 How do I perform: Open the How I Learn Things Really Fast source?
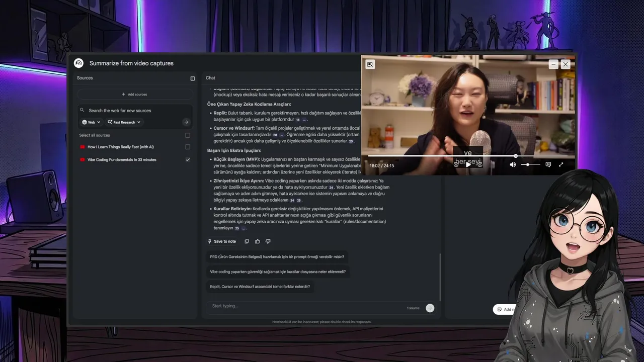coord(121,147)
